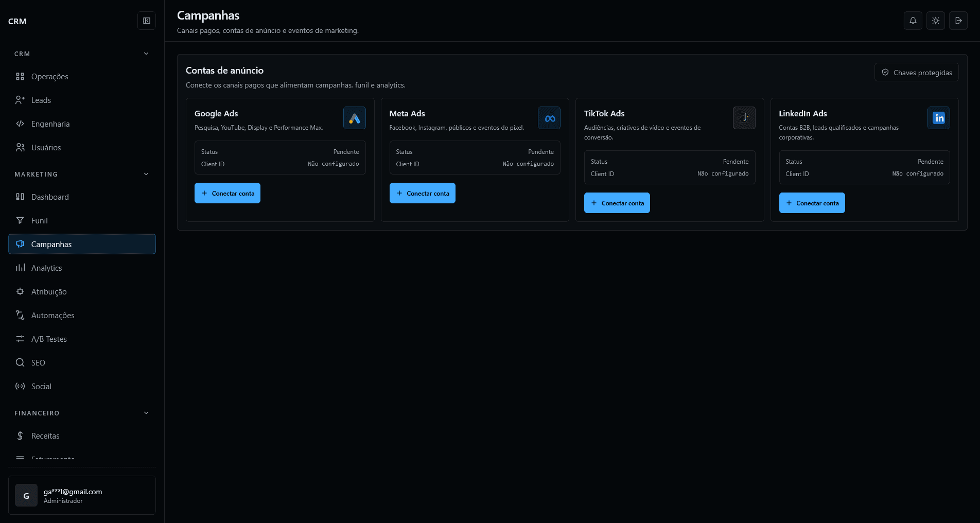
Task: Click the Meta Ads infinity logo
Action: tap(549, 118)
